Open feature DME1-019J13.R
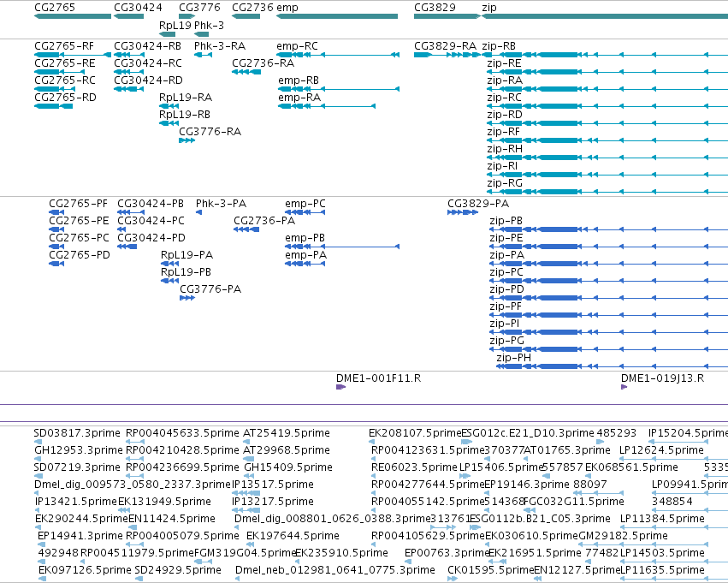Viewport: 728px width, 583px height. point(662,378)
